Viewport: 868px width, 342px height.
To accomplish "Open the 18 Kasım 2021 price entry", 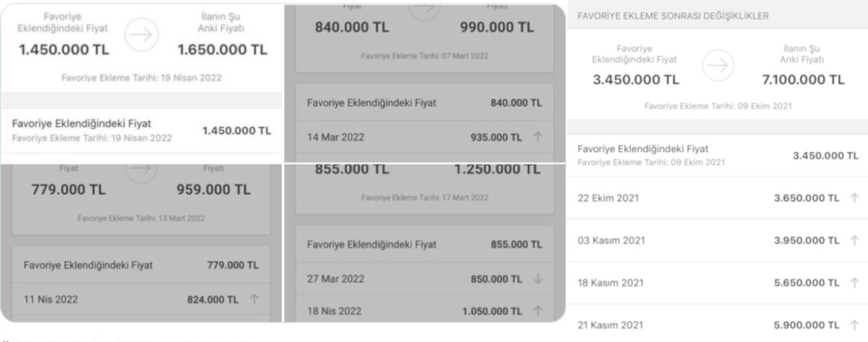I will (x=717, y=282).
